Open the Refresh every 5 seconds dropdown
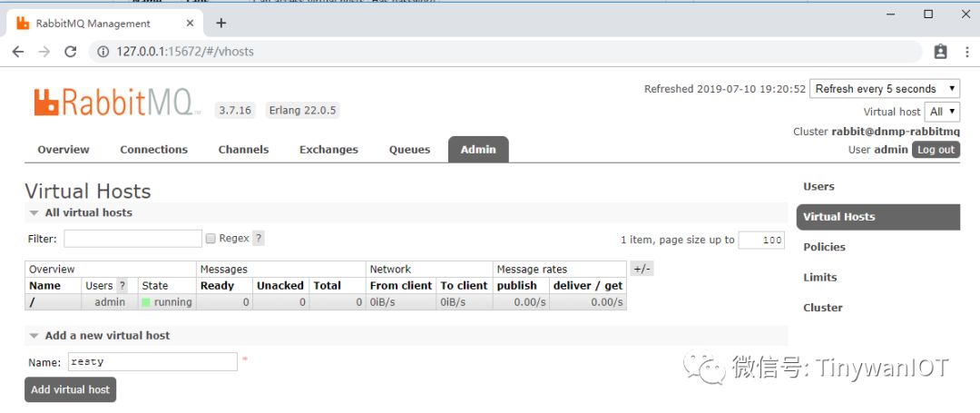 [885, 89]
